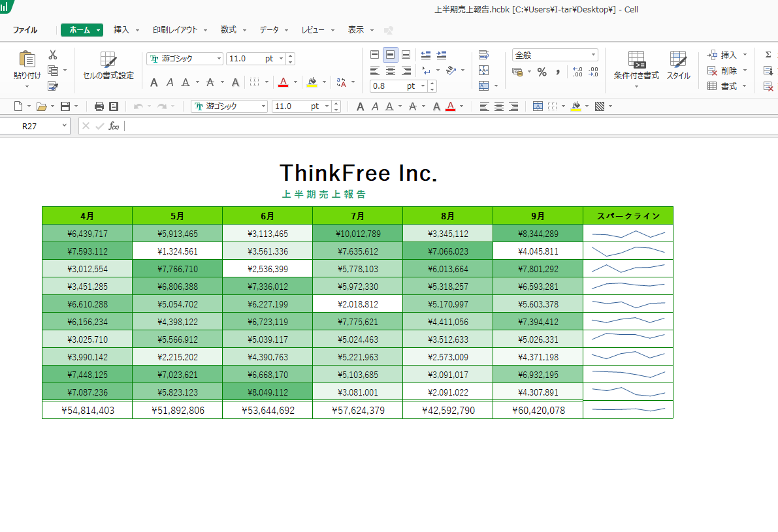Toggle bold in the ribbon font group
This screenshot has height=532, width=778.
[154, 82]
